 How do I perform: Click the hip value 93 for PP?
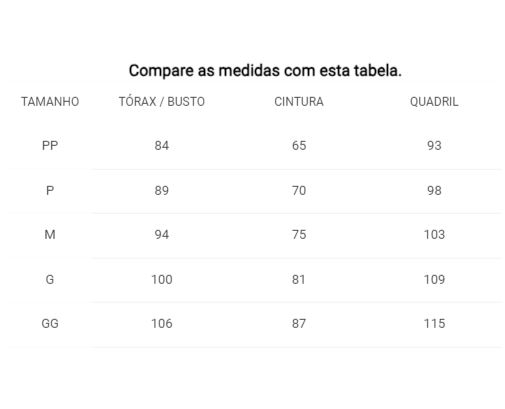click(434, 146)
